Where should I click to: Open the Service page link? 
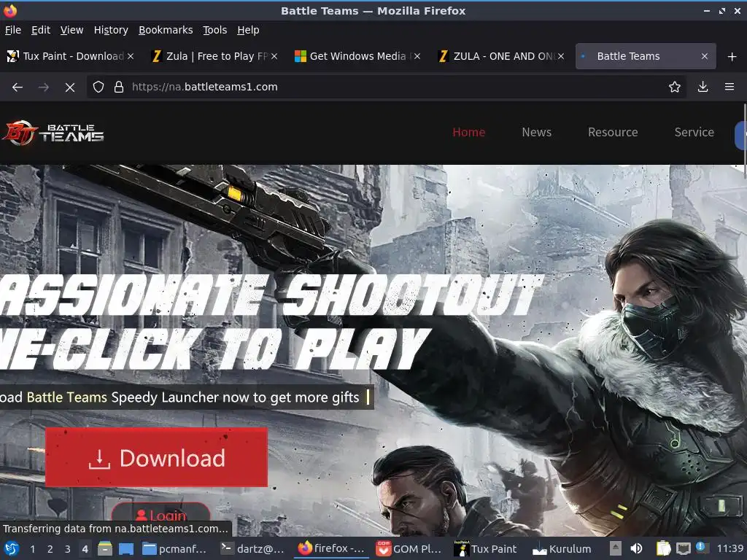[694, 133]
